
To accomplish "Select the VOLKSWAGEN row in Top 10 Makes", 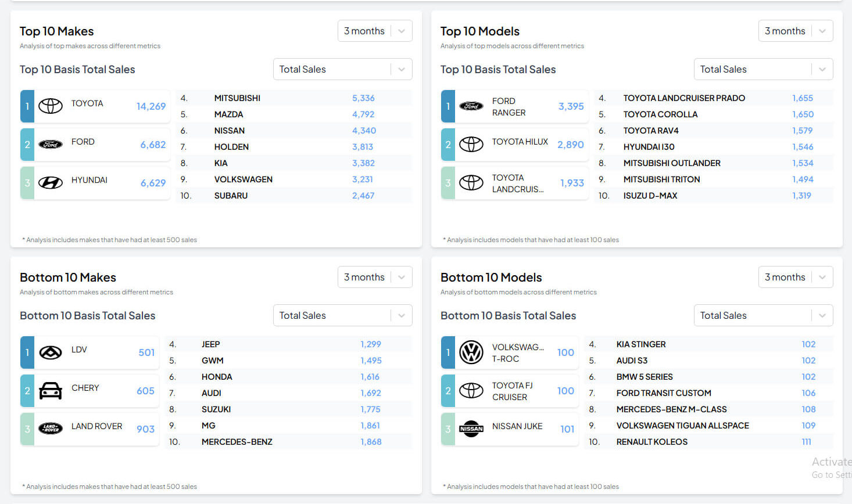I will click(x=294, y=179).
